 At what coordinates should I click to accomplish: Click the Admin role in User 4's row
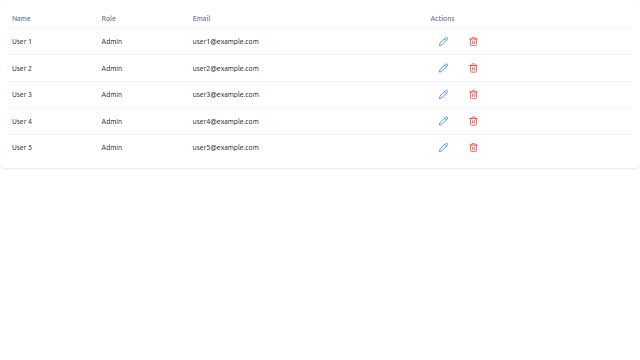point(112,121)
